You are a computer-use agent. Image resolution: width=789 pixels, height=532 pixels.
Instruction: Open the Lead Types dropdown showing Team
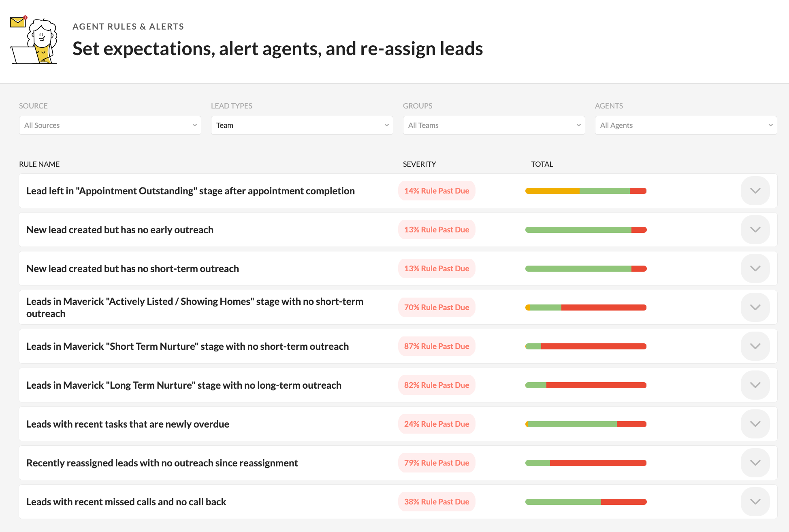(302, 126)
